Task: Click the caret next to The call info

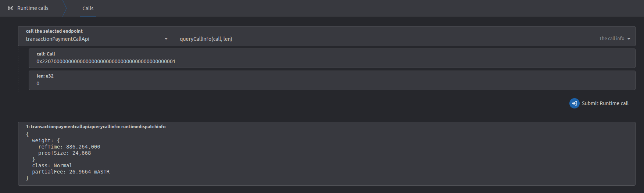Action: pos(629,39)
